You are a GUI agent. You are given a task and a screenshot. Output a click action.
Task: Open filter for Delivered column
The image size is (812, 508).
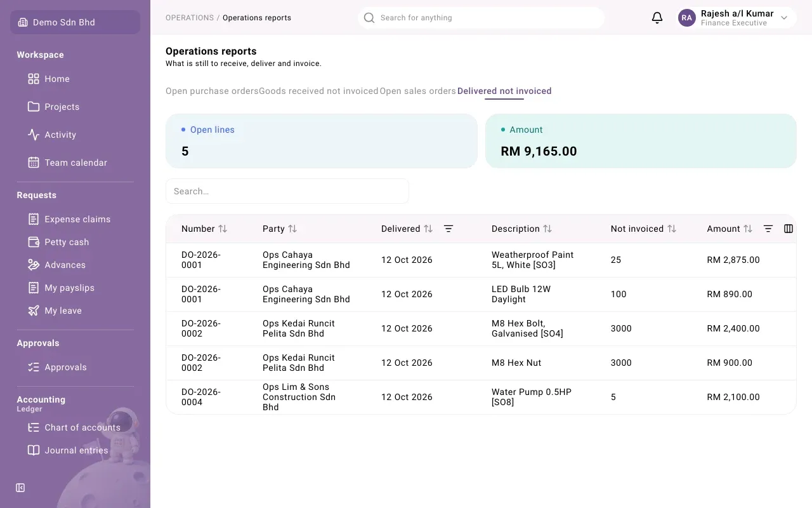(449, 229)
